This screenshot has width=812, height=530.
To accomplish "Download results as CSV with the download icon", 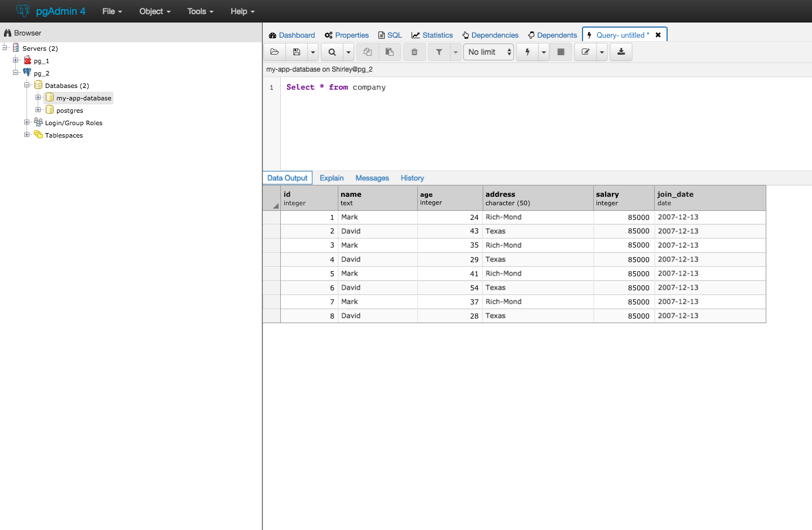I will [621, 52].
